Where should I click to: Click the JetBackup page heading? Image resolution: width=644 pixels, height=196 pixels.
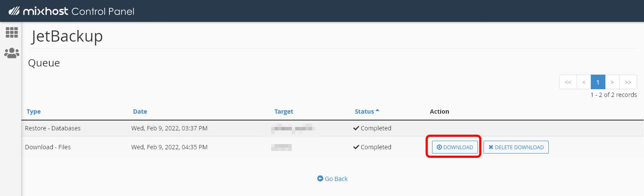tap(67, 37)
